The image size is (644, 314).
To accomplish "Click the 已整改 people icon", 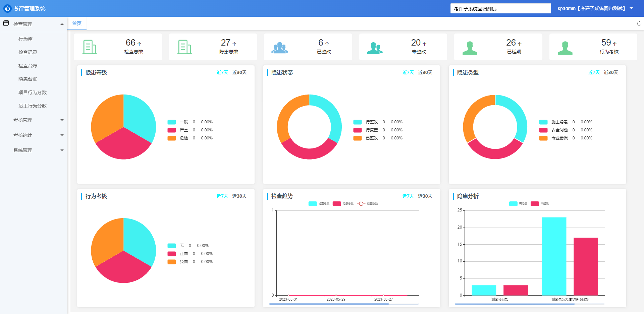I will pos(280,48).
